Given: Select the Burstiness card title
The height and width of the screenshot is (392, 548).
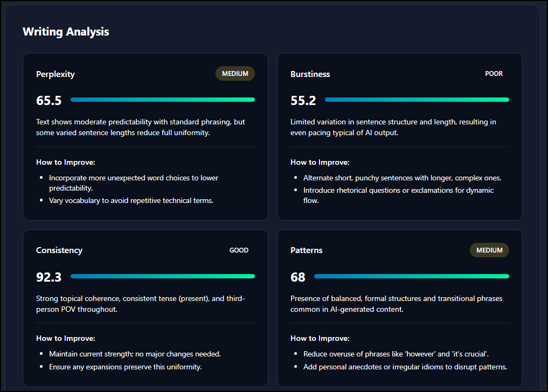Looking at the screenshot, I should 310,74.
